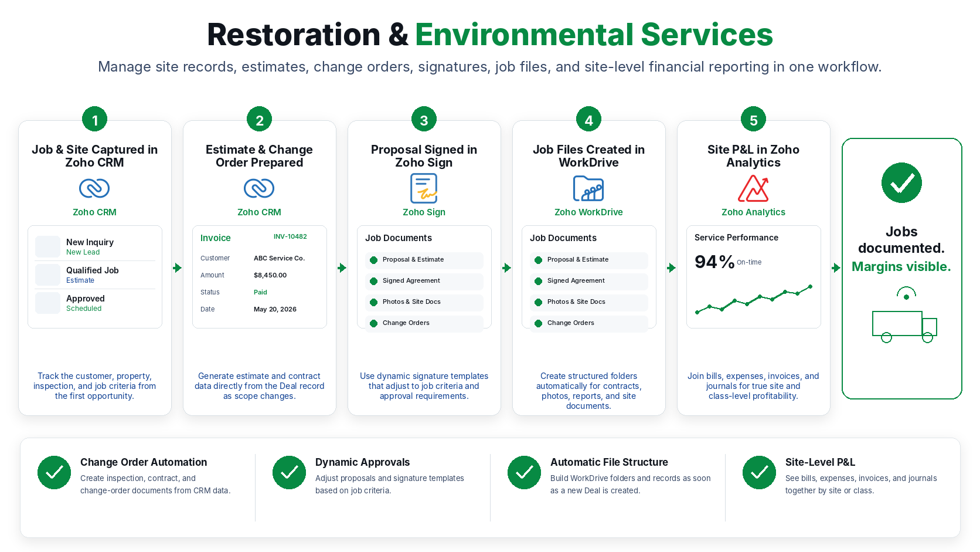Select the Approved entry

95,303
